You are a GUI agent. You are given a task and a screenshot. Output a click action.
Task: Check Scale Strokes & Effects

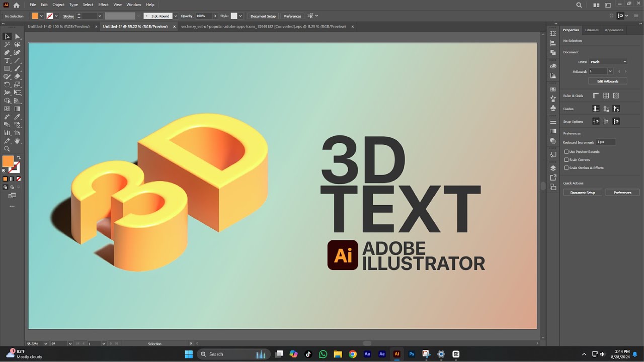click(x=567, y=168)
